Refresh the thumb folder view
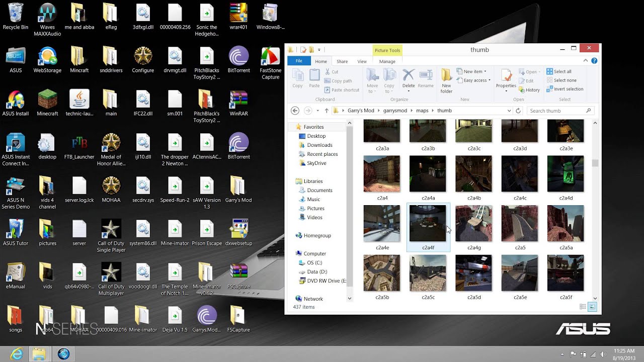This screenshot has height=362, width=644. 518,111
